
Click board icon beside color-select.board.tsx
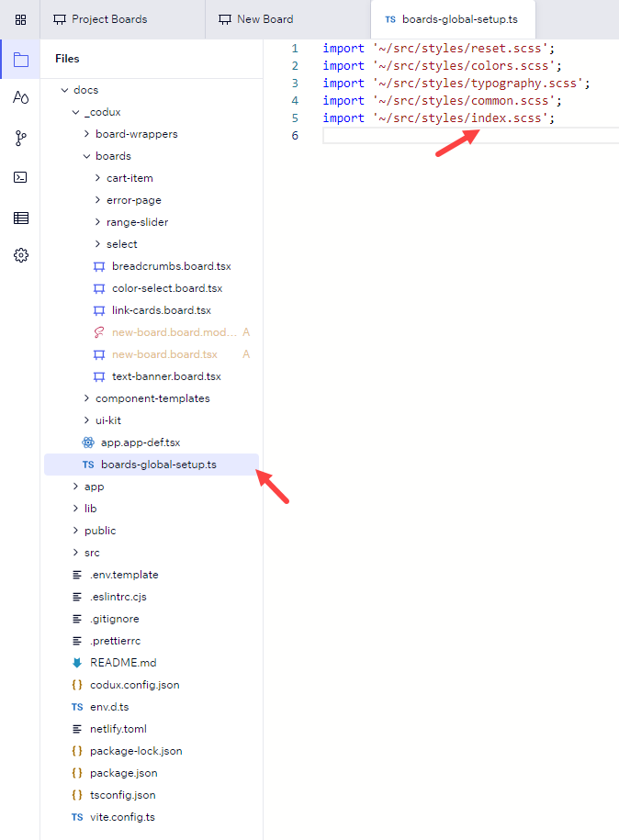[x=99, y=289]
